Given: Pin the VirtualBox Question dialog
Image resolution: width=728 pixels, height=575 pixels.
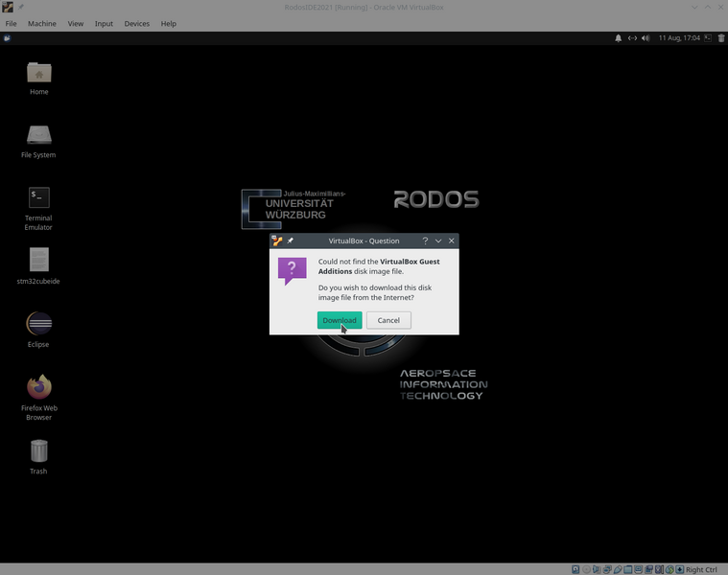Looking at the screenshot, I should point(291,241).
